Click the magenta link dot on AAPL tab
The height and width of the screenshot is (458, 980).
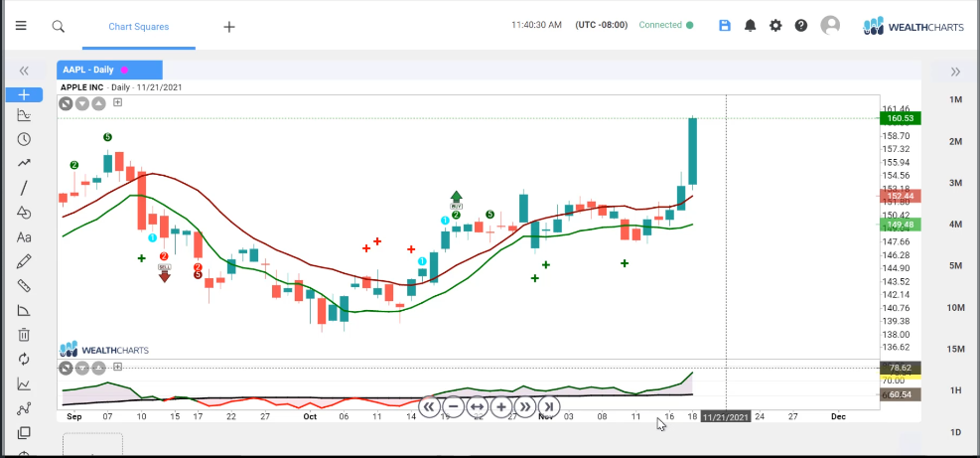tap(124, 71)
